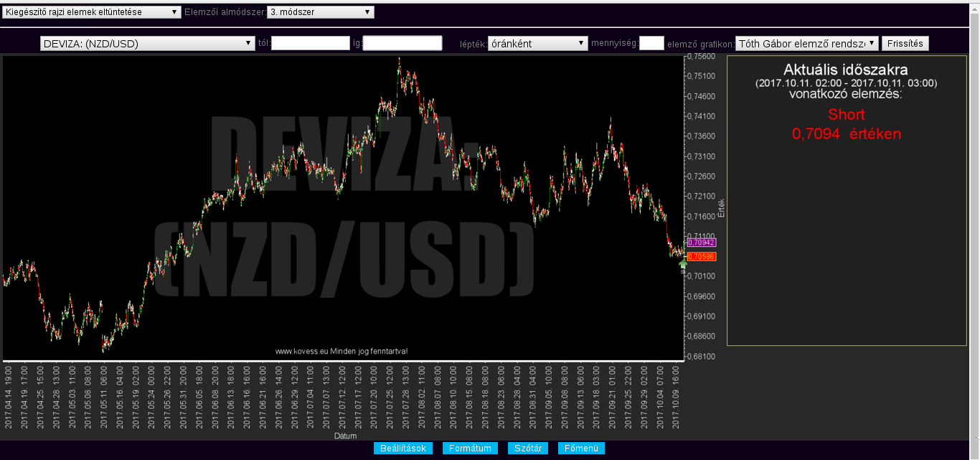Image resolution: width=980 pixels, height=460 pixels.
Task: Click the 0,75600 value on price axis
Action: [x=701, y=56]
